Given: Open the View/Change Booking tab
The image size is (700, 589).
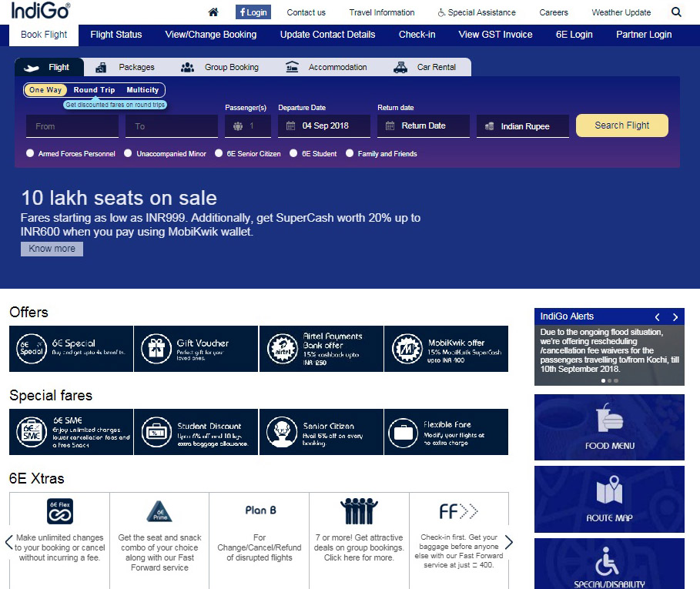Looking at the screenshot, I should click(x=211, y=35).
